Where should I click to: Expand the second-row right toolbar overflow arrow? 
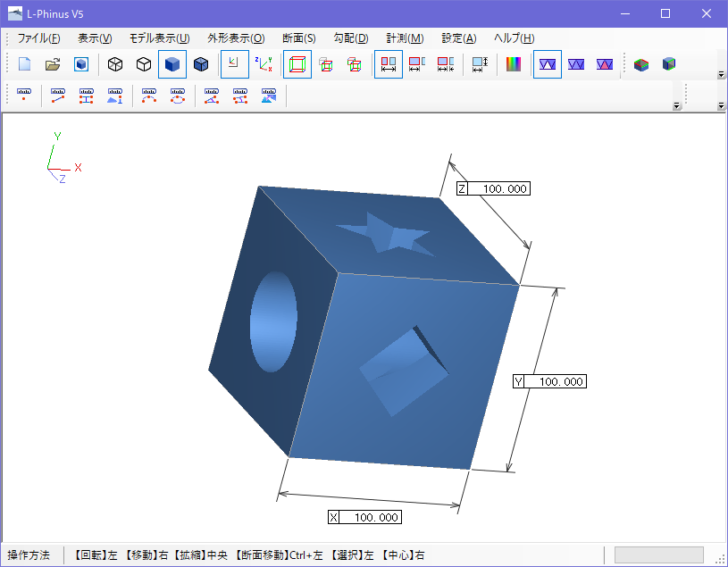721,105
